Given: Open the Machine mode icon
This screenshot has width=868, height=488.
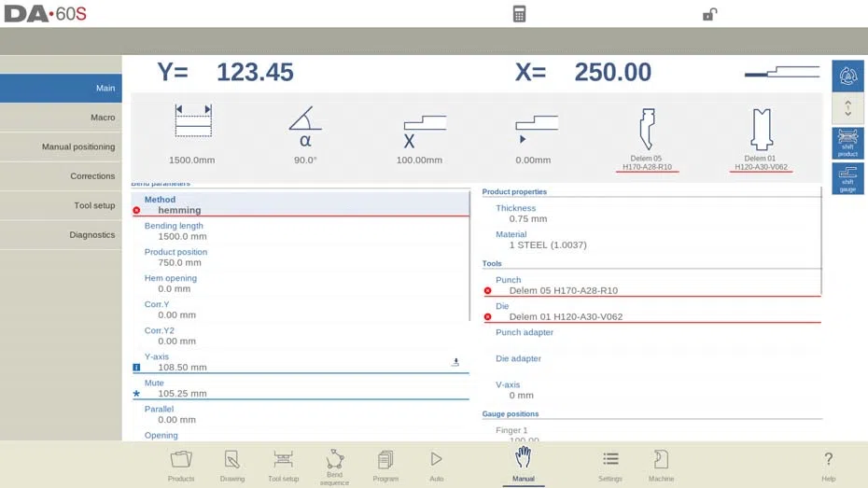Looking at the screenshot, I should [661, 466].
